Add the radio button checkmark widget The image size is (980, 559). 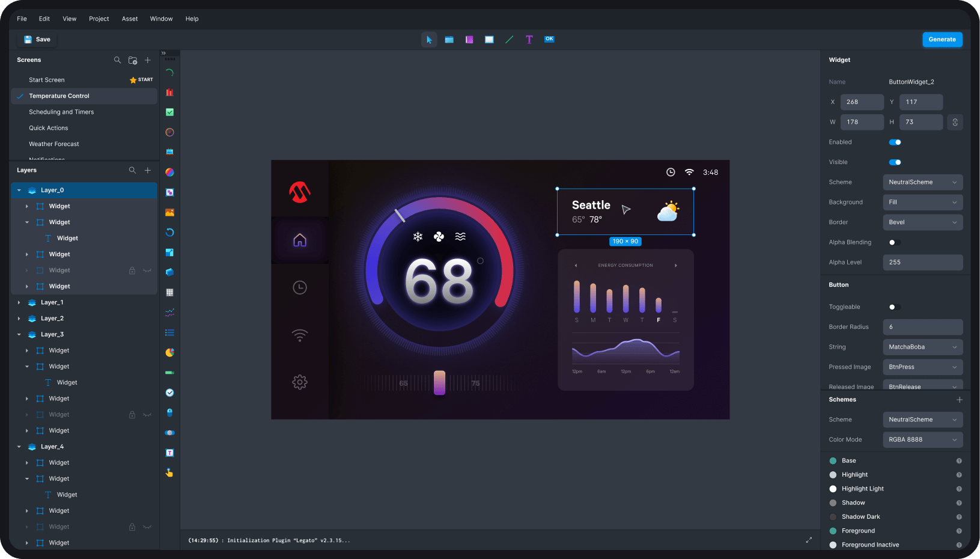[170, 393]
